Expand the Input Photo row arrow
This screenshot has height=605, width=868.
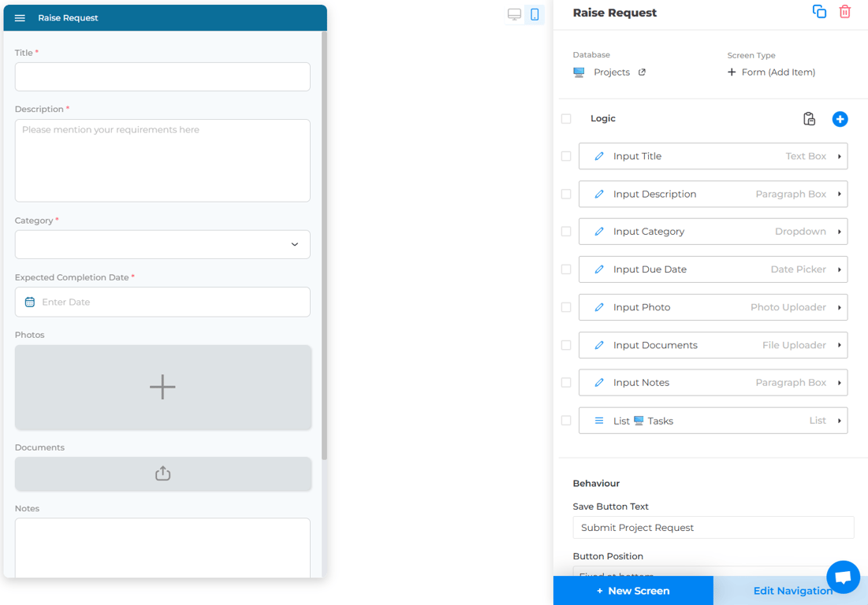pos(839,307)
